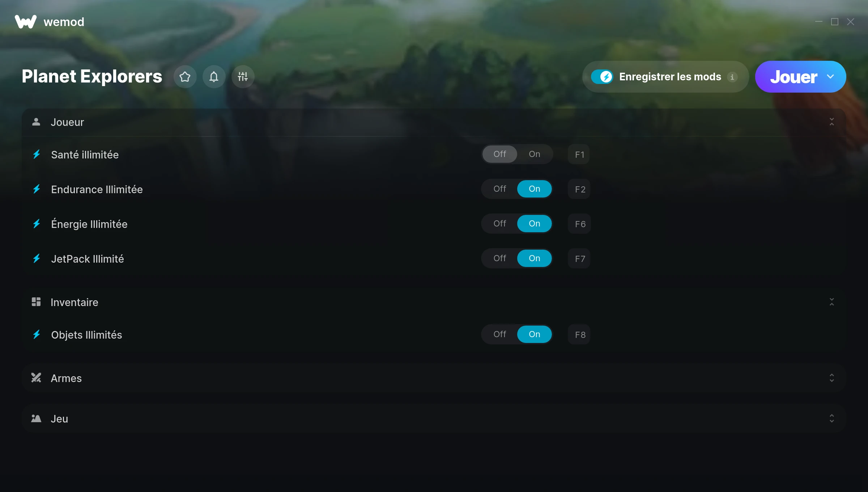868x492 pixels.
Task: Open the Jouer button dropdown arrow
Action: point(830,77)
